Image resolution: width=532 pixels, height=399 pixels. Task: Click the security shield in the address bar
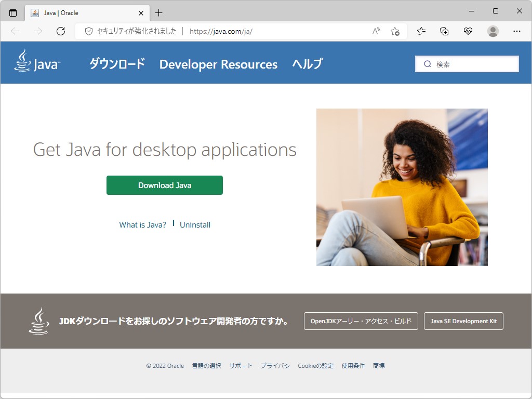(88, 31)
